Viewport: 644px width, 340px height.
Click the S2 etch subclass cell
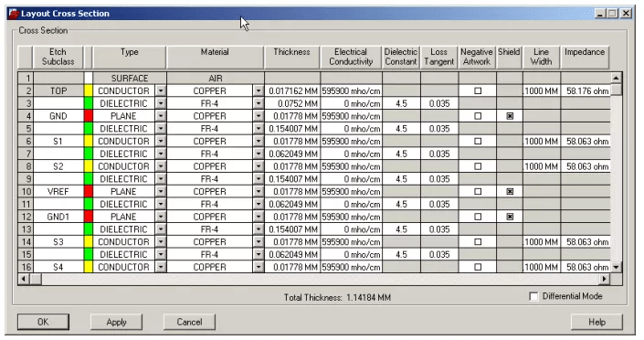click(x=58, y=166)
